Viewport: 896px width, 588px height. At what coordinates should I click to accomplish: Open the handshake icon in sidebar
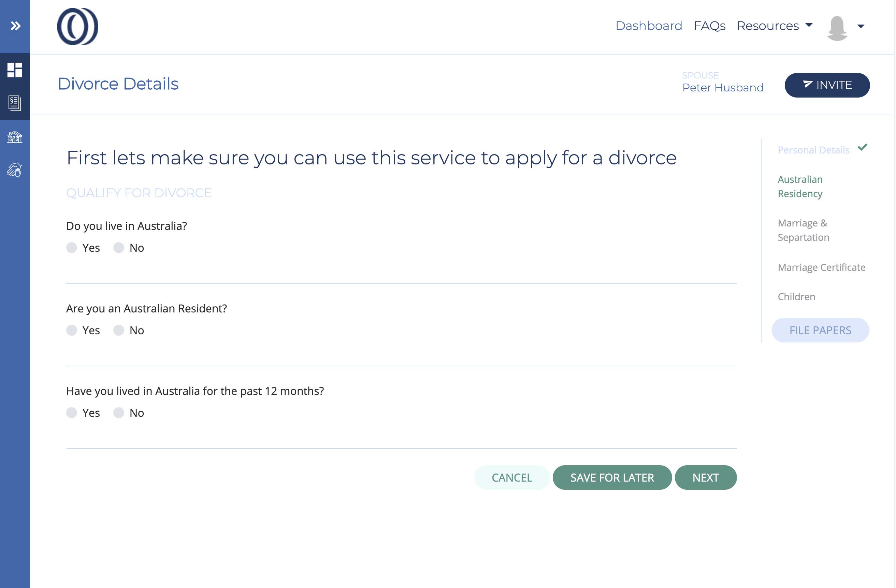point(15,170)
